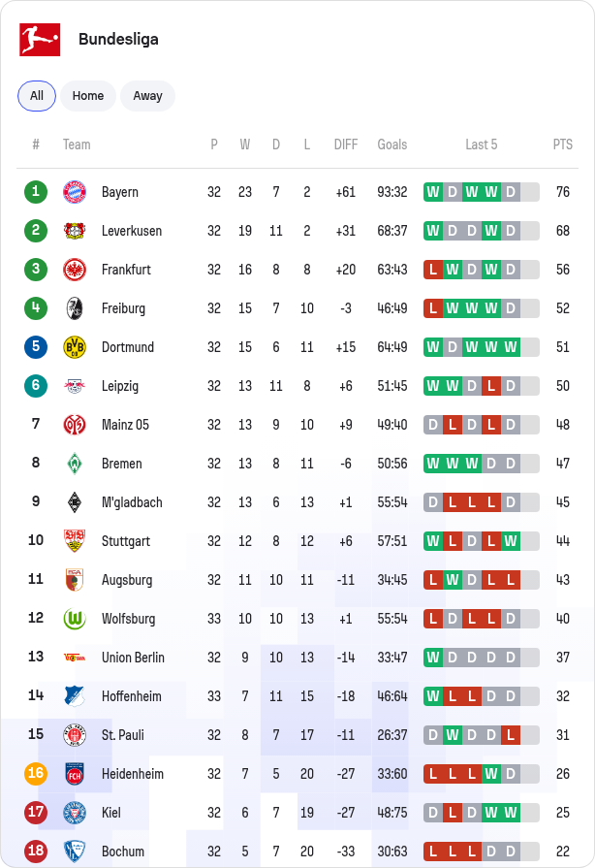The image size is (595, 868).
Task: Select the Wolfsburg W logo
Action: click(x=75, y=619)
